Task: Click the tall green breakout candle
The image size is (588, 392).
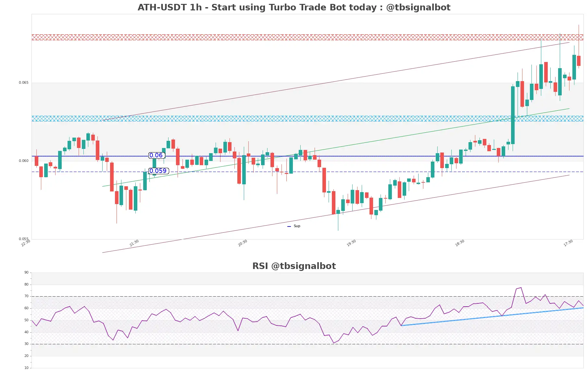Action: coord(513,115)
